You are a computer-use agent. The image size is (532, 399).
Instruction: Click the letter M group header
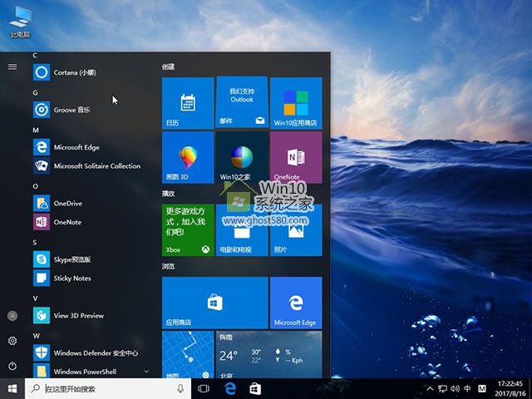click(36, 131)
